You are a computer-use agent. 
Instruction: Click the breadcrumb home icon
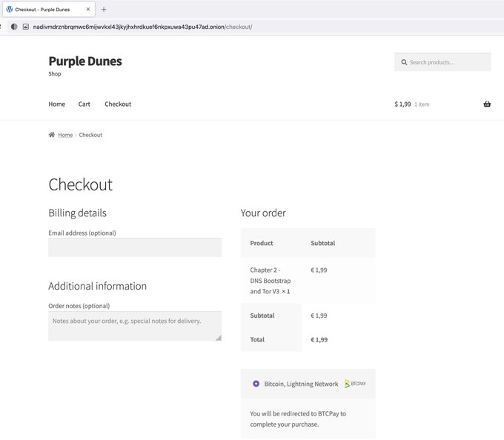[x=52, y=135]
